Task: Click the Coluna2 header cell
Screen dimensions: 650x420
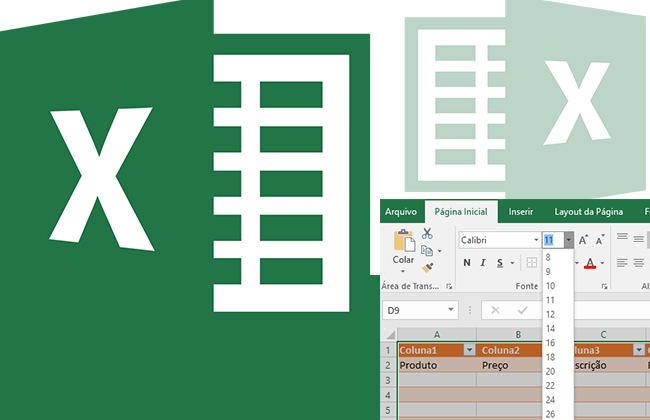Action: 509,350
